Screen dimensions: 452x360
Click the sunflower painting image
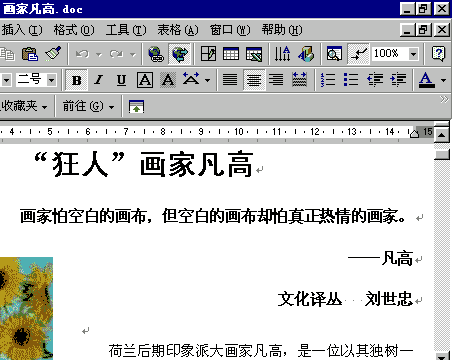(26, 308)
